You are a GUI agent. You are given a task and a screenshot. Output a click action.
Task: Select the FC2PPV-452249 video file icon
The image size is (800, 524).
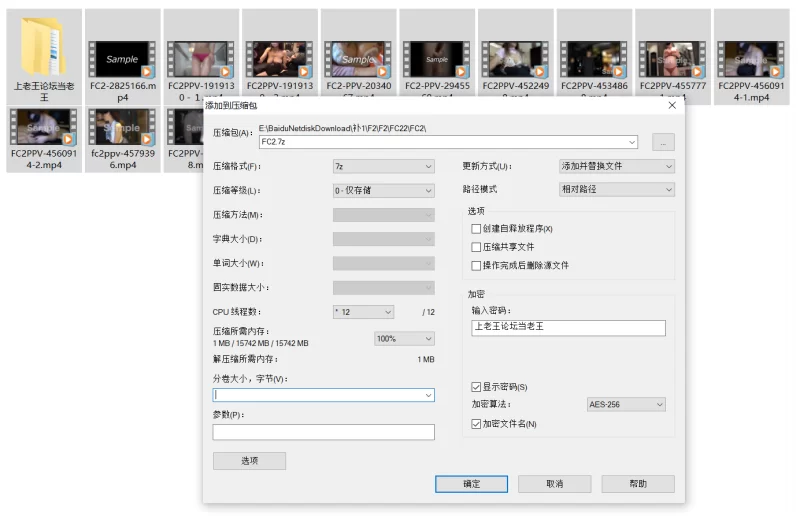point(515,59)
